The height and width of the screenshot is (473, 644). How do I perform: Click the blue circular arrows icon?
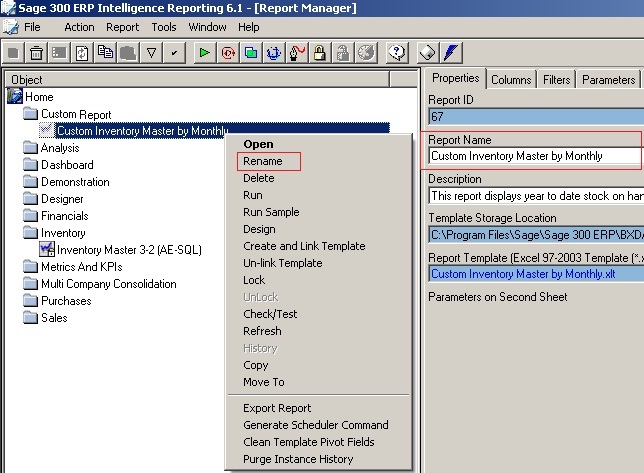pyautogui.click(x=274, y=53)
